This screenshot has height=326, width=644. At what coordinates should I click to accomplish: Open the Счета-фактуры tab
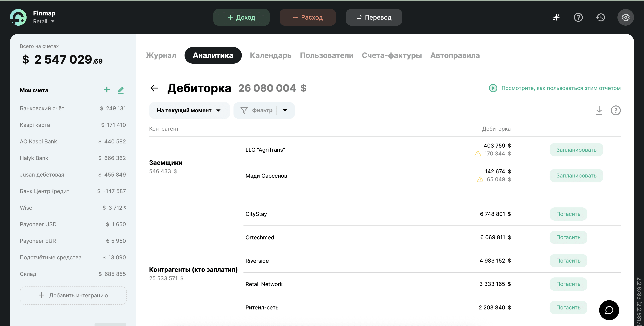[392, 55]
